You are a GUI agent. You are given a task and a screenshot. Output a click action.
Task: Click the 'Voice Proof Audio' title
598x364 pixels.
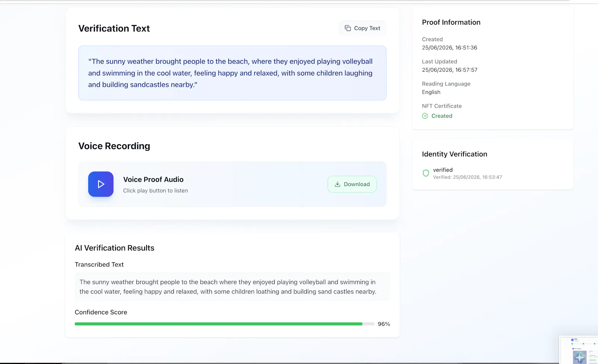click(x=153, y=179)
